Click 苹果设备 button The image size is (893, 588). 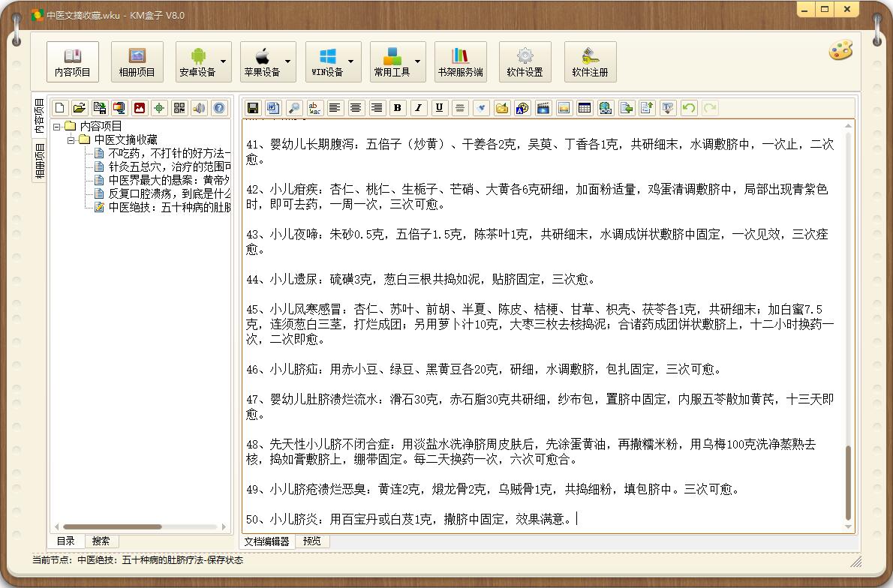click(262, 61)
